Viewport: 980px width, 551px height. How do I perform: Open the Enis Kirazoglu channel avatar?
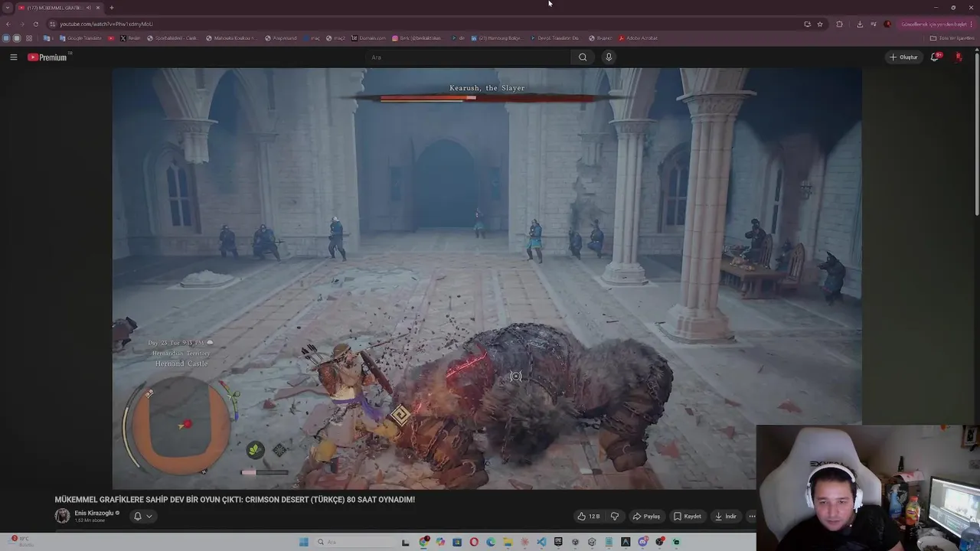pos(62,516)
